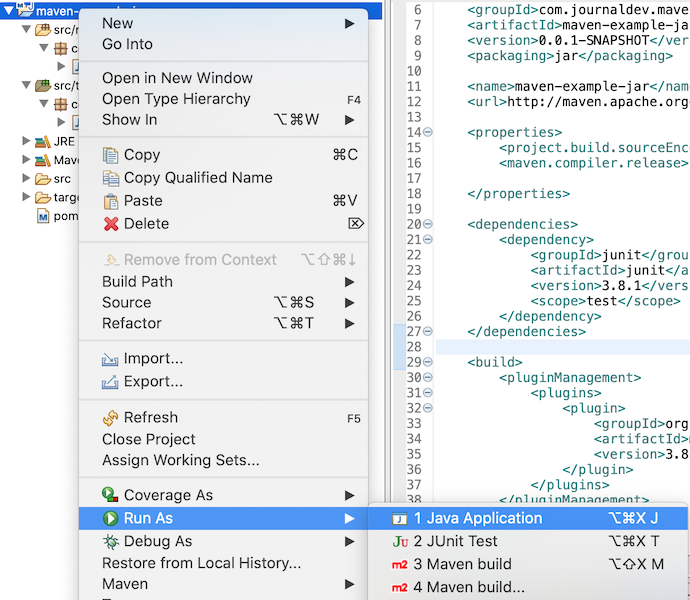Click the Paste clipboard icon
The width and height of the screenshot is (690, 600).
tap(110, 201)
